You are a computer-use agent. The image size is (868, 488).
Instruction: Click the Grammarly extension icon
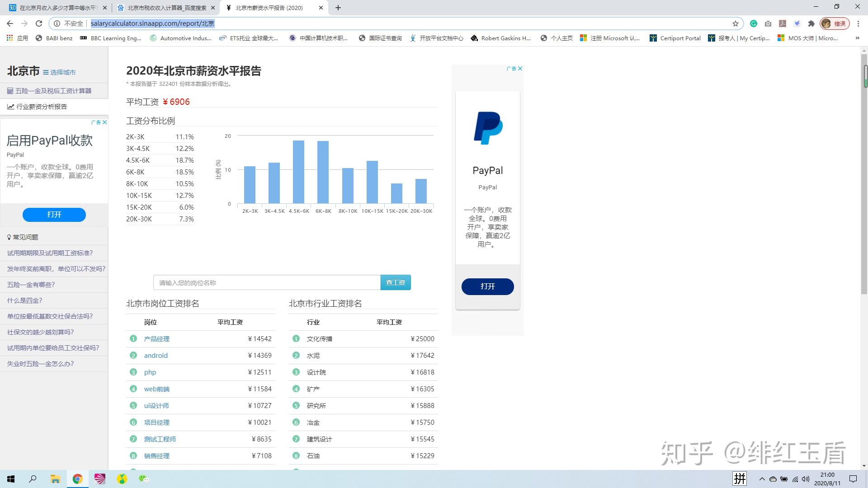point(754,23)
